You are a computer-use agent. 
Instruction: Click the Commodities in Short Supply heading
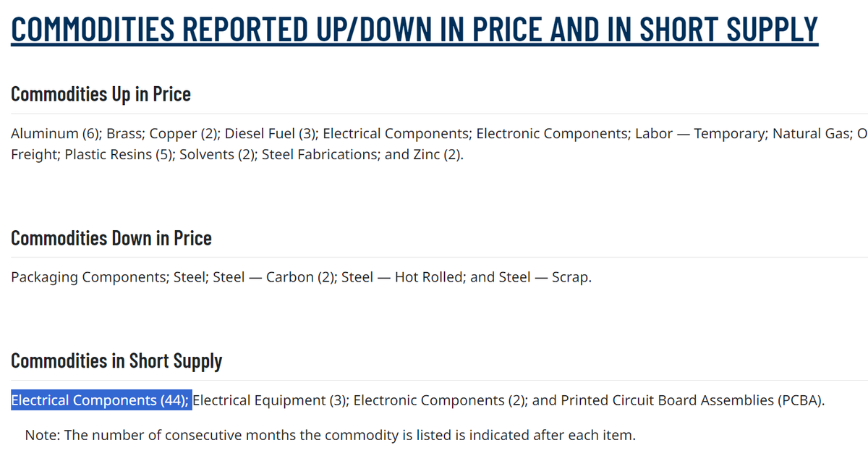[116, 360]
